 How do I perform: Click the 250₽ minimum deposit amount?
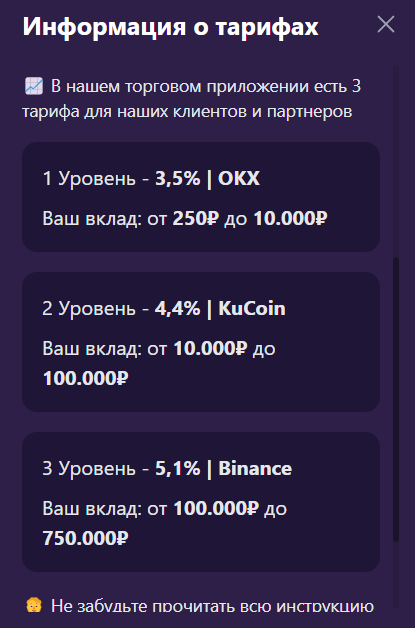(x=196, y=219)
